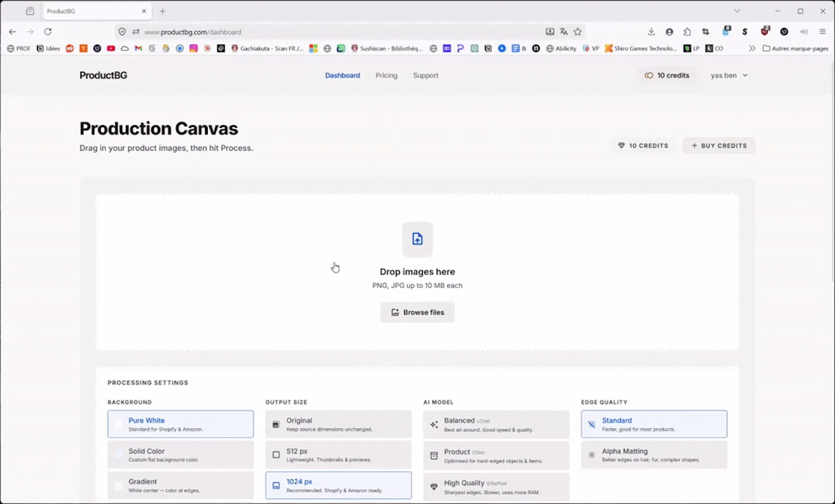Select the Product ISNet AI model

[x=496, y=455]
